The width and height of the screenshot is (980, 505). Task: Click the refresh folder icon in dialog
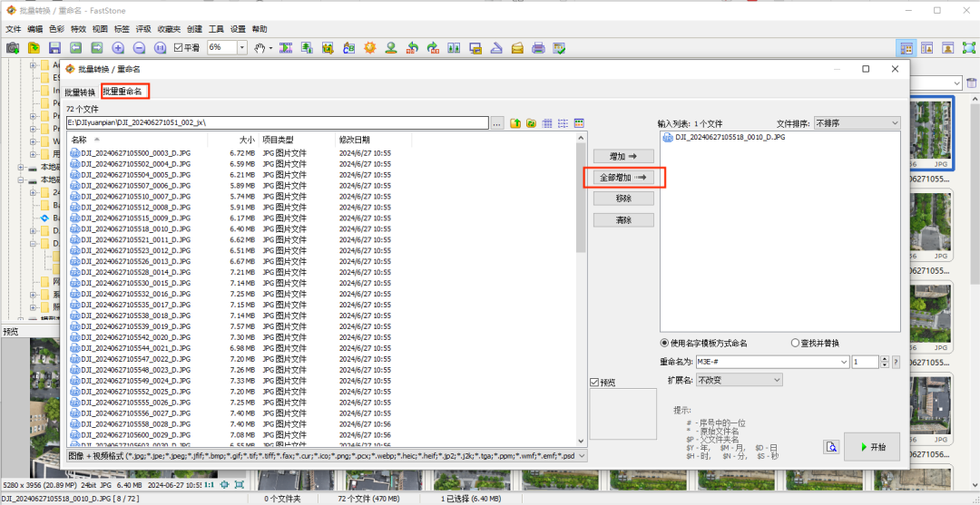pyautogui.click(x=531, y=123)
